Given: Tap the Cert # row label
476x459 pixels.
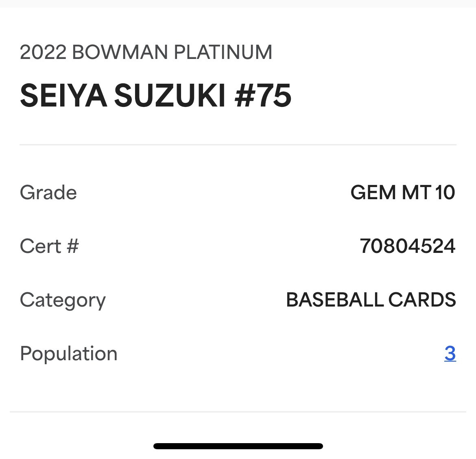Looking at the screenshot, I should (49, 246).
